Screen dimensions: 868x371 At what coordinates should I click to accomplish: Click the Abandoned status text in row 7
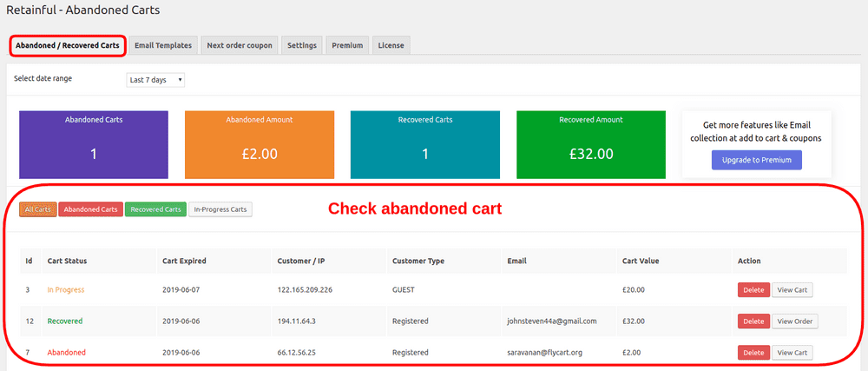(x=67, y=353)
